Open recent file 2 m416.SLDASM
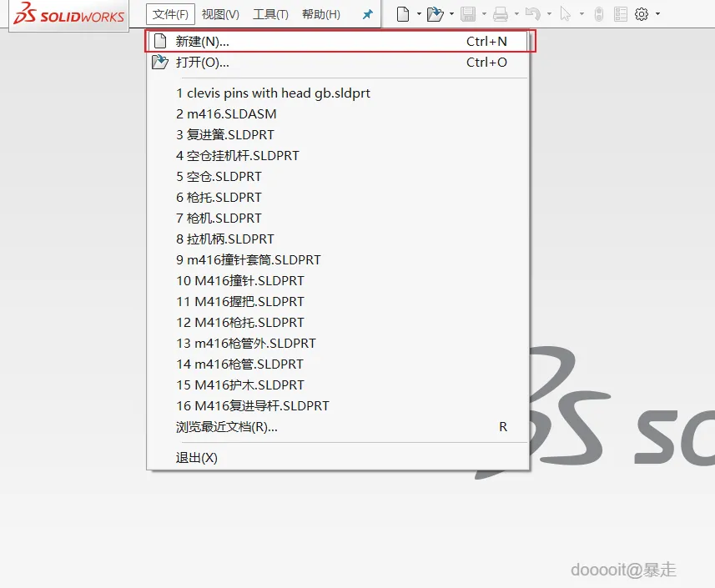This screenshot has height=588, width=715. 338,114
